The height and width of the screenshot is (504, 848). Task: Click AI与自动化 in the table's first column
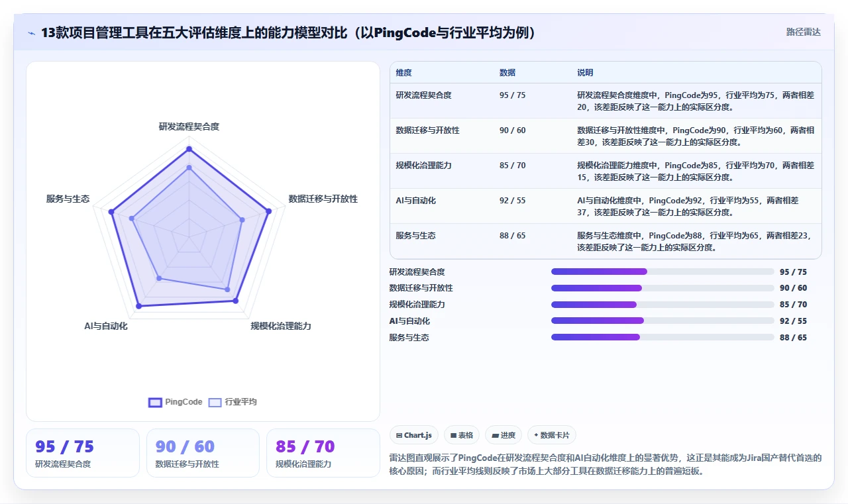click(x=415, y=200)
